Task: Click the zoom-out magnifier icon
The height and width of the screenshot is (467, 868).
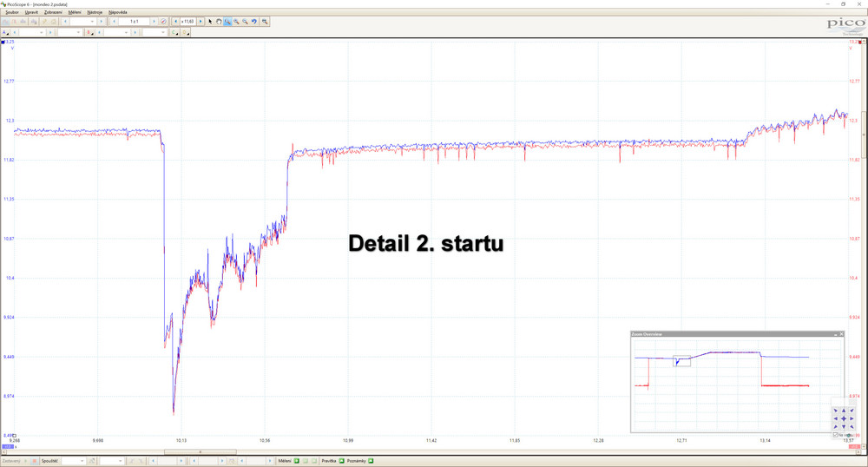Action: click(245, 21)
